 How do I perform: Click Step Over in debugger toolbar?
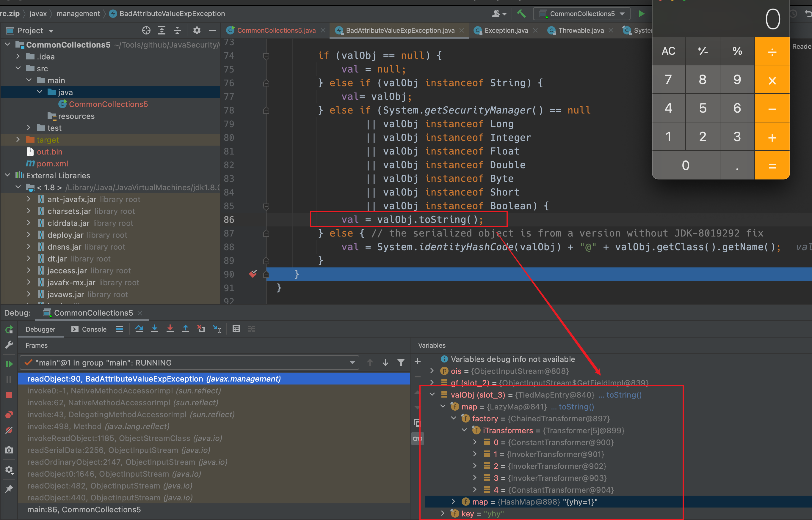click(139, 329)
